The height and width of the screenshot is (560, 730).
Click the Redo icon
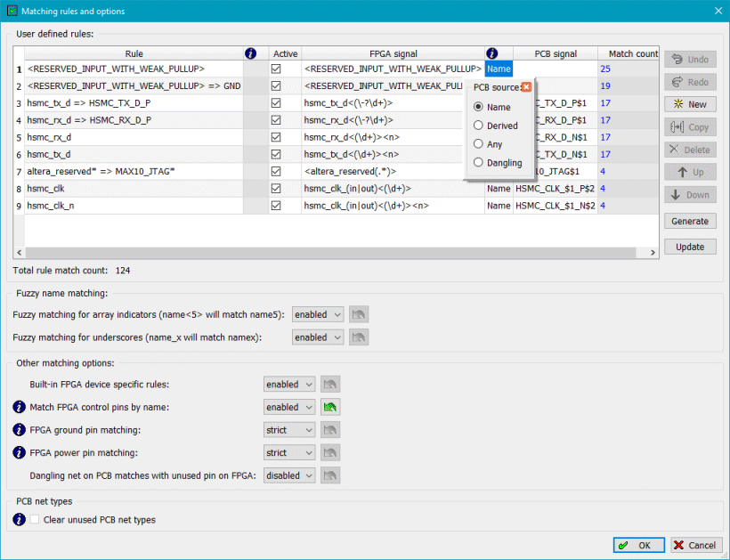[x=690, y=81]
